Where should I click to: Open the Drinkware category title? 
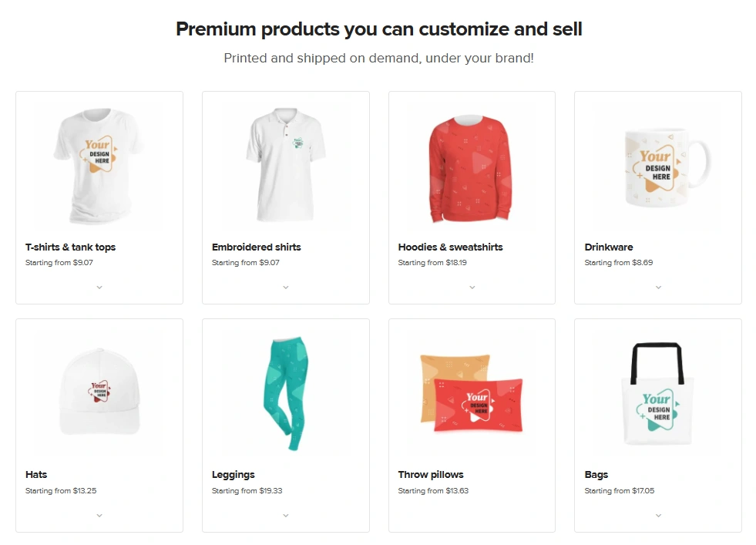(609, 247)
